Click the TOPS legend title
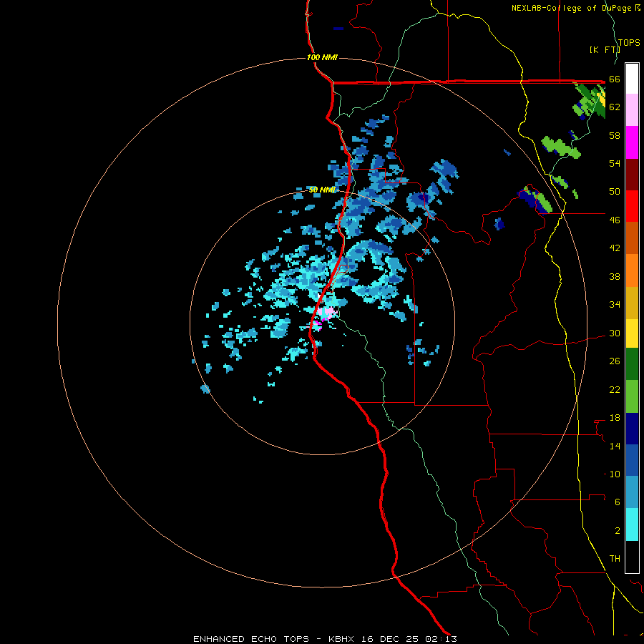Viewport: 644px width, 644px height. pos(629,43)
